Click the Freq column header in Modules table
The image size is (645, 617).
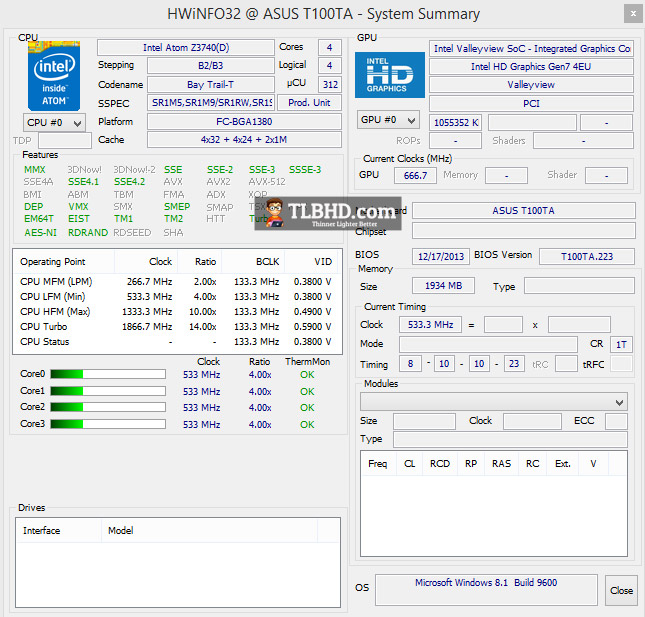pos(378,464)
